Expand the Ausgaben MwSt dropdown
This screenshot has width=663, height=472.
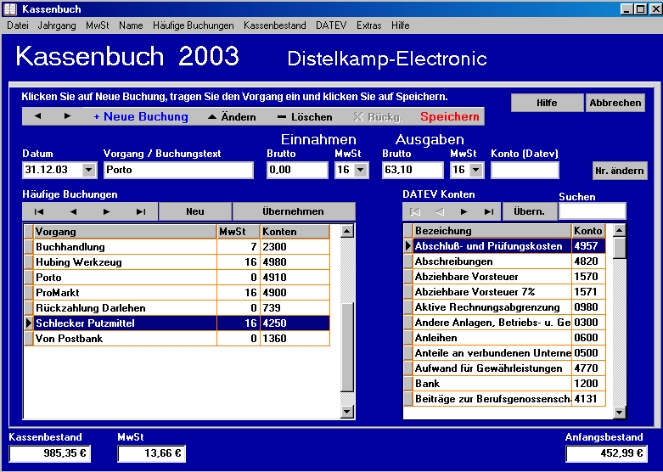click(x=476, y=171)
